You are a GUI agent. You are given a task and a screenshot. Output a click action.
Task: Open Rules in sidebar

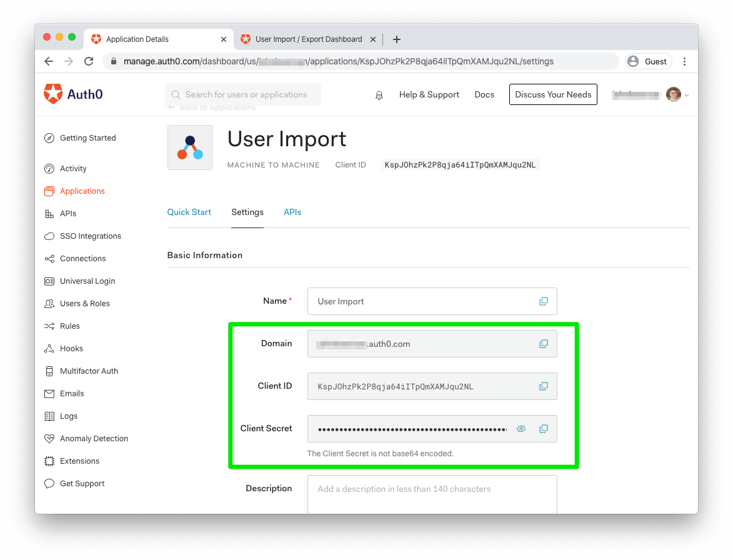click(62, 326)
